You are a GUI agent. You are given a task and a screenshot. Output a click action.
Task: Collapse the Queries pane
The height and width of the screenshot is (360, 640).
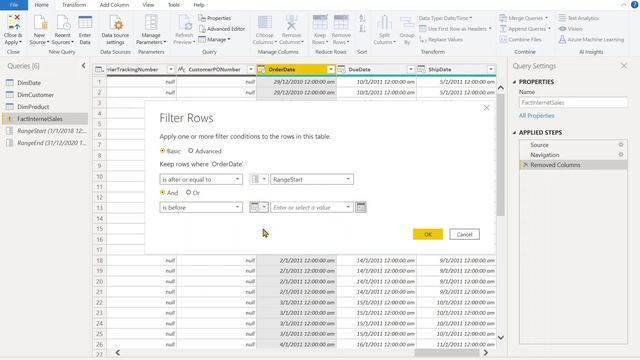[84, 66]
